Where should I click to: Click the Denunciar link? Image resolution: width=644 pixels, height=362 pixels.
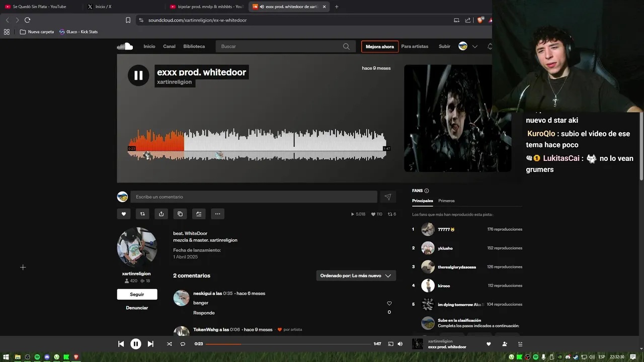pos(137,308)
